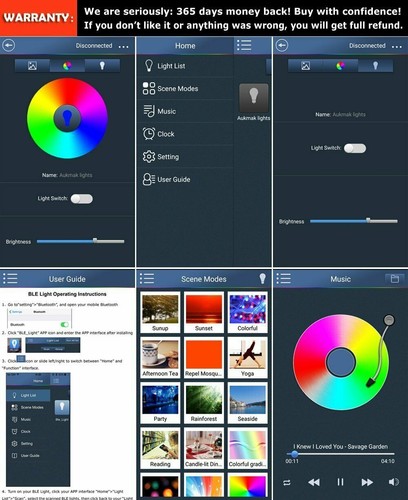Image resolution: width=408 pixels, height=500 pixels.
Task: Tap the blue bulb in color wheel
Action: point(67,118)
